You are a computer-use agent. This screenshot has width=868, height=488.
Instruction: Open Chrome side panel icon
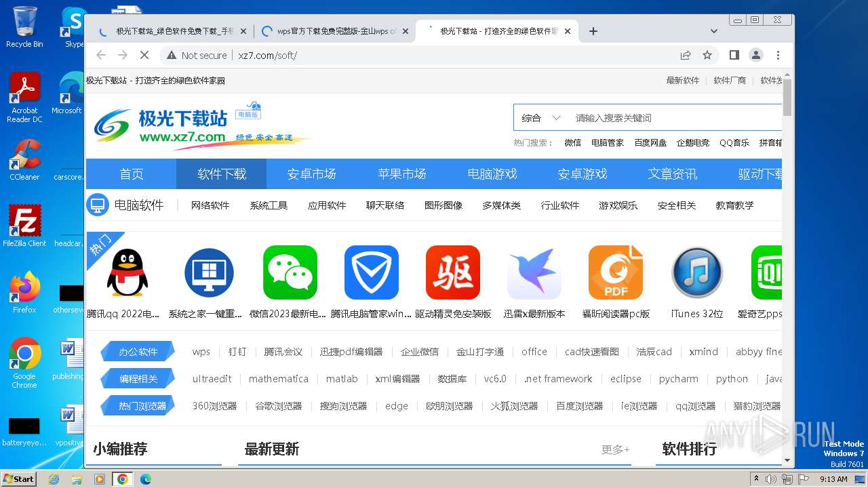coord(734,55)
